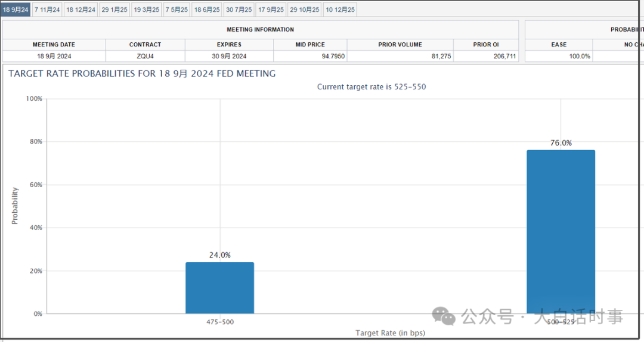Select the 19 3月25 tab
Image resolution: width=644 pixels, height=342 pixels.
[147, 10]
